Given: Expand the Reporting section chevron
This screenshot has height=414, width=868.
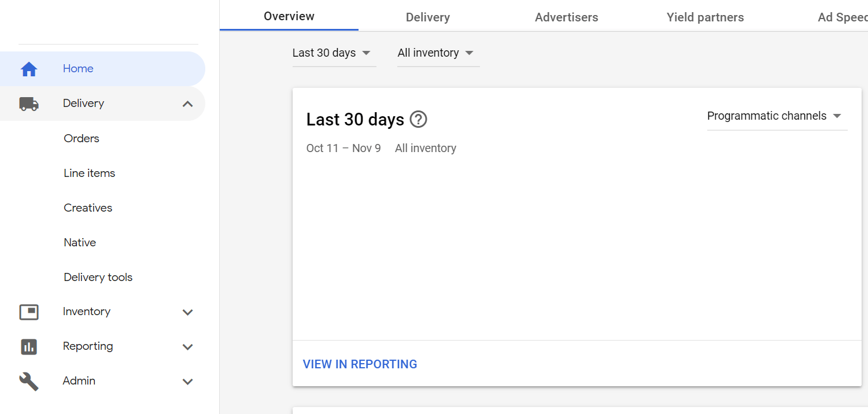Looking at the screenshot, I should coord(187,347).
